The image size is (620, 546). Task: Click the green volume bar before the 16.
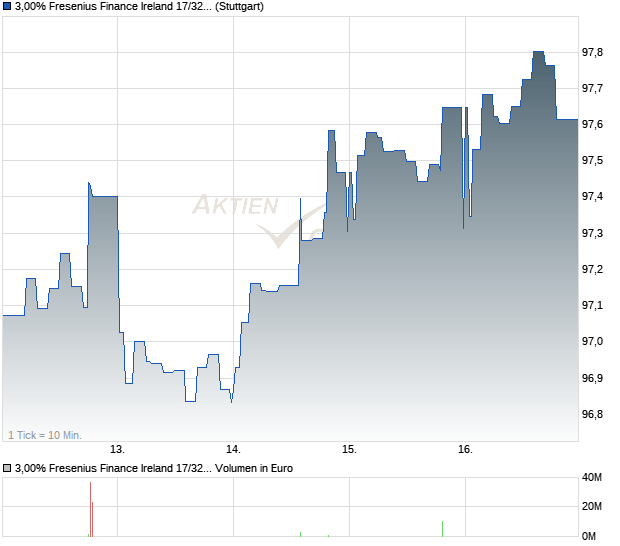(x=442, y=529)
